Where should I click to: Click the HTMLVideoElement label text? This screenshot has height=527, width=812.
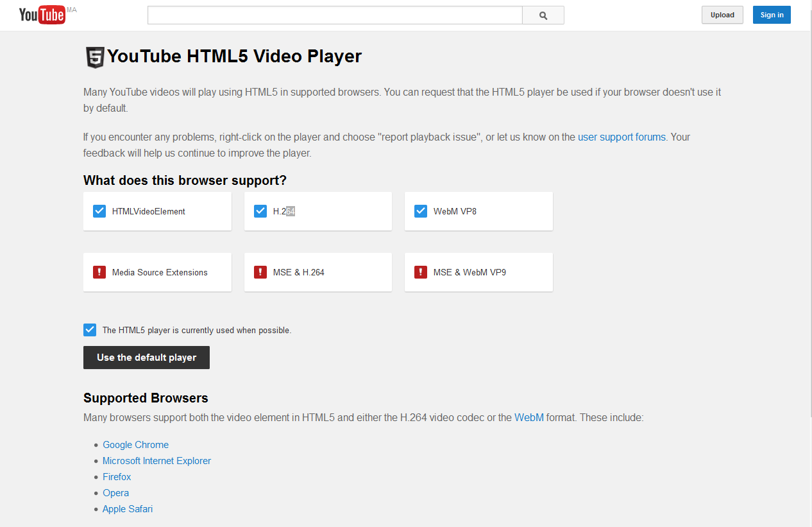pos(149,211)
